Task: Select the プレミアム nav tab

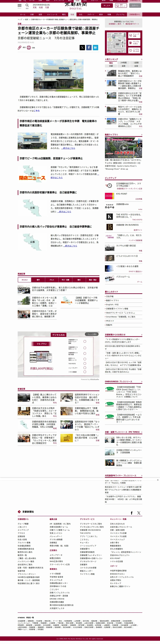Action: point(120,14)
